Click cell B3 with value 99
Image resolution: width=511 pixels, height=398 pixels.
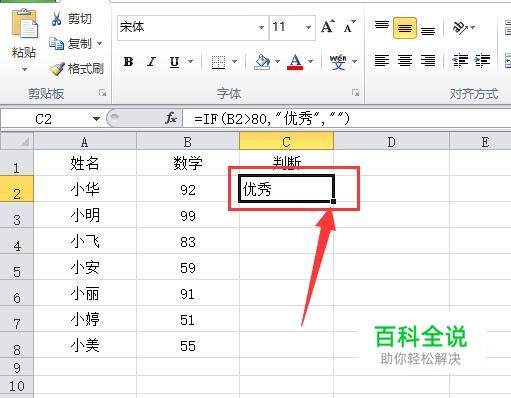(188, 215)
